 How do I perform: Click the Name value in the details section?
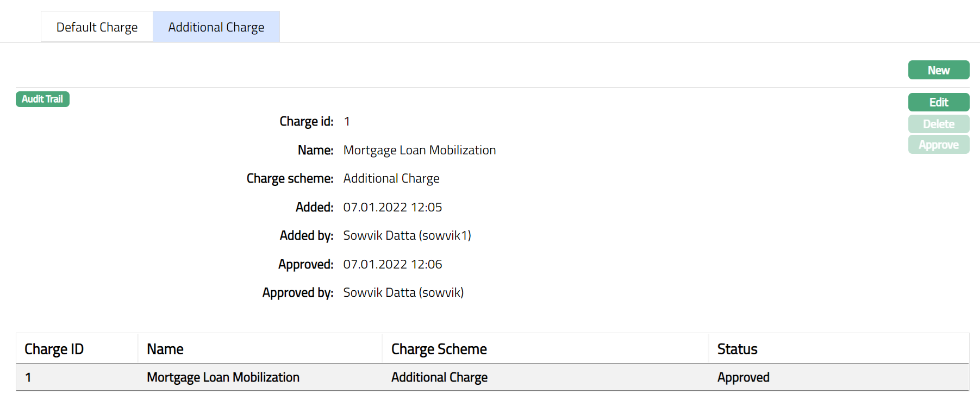point(419,150)
